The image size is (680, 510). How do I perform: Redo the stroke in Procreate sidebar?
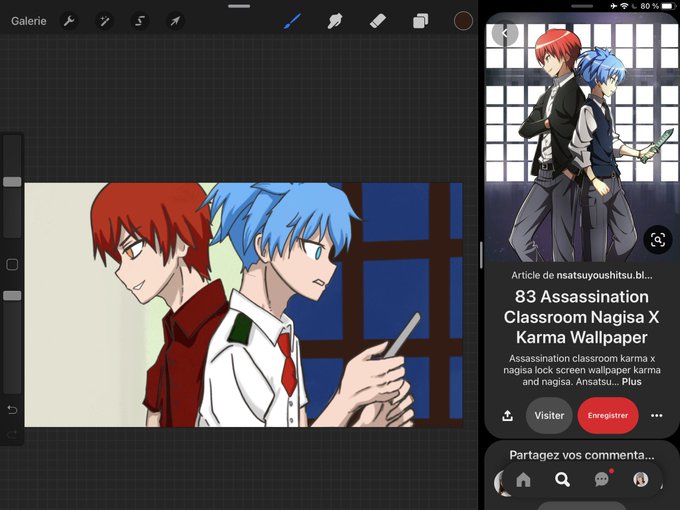(12, 434)
